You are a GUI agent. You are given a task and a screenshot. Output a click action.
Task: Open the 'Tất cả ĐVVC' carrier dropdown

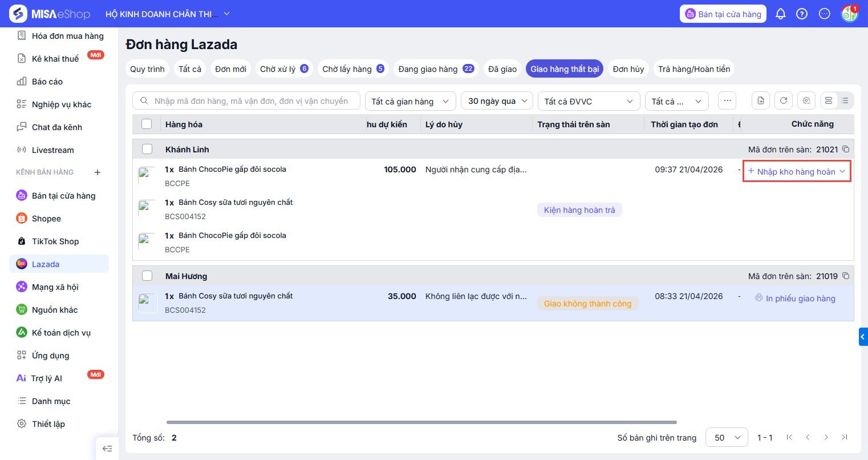coord(588,101)
